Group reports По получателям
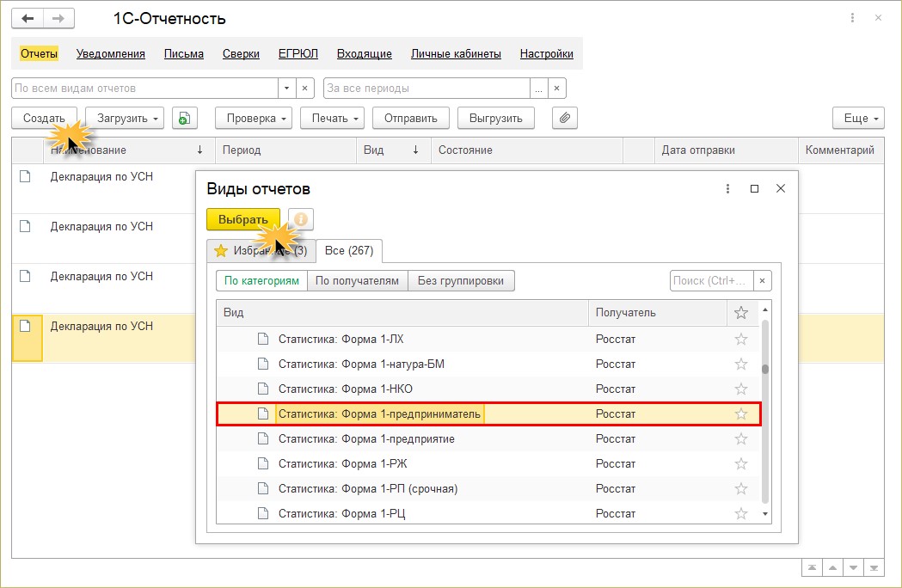Image resolution: width=902 pixels, height=588 pixels. click(357, 281)
